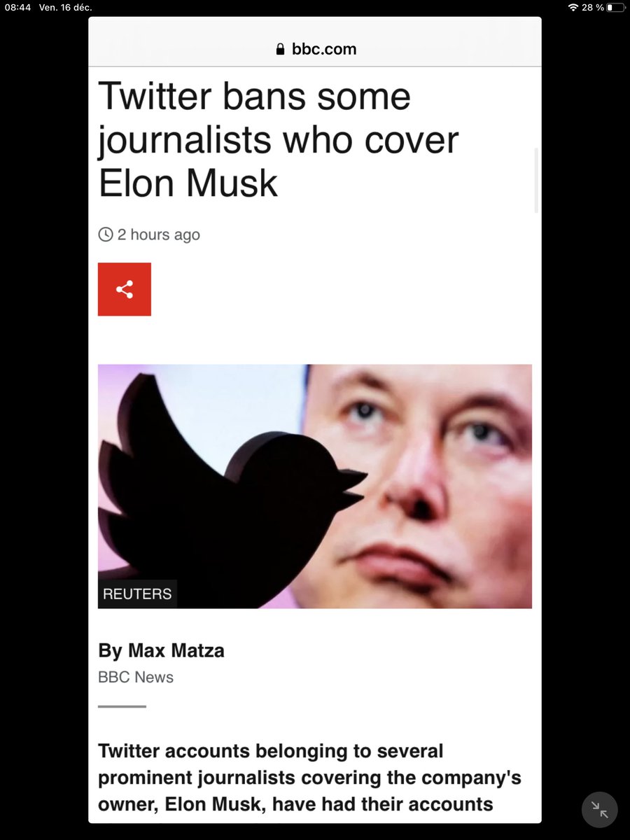630x840 pixels.
Task: Tap the 28 % battery percentage
Action: (x=592, y=7)
